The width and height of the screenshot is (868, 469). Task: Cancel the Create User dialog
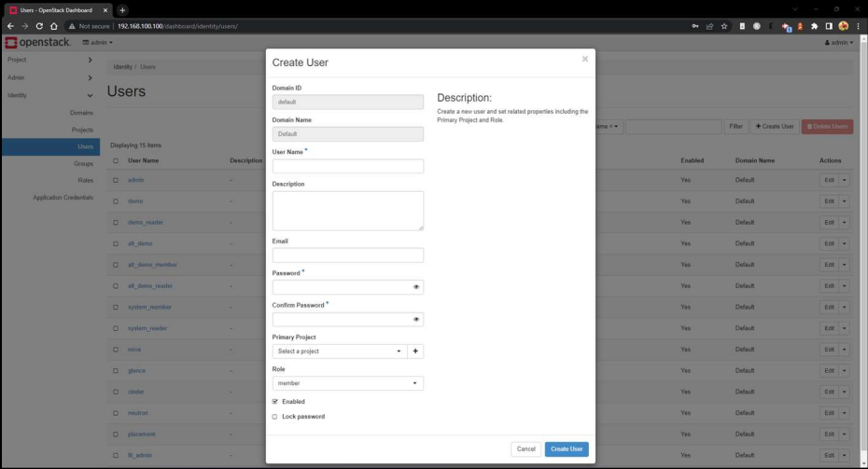(x=526, y=448)
